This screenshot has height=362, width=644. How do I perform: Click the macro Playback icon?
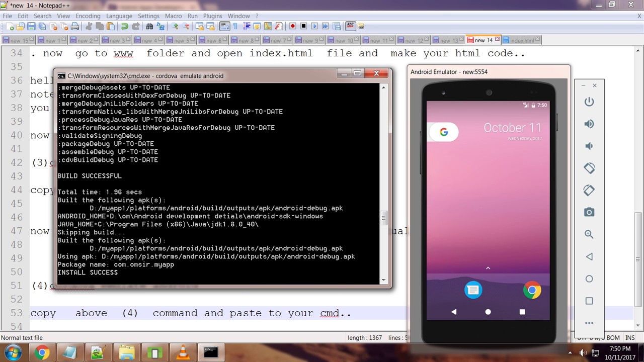click(314, 26)
